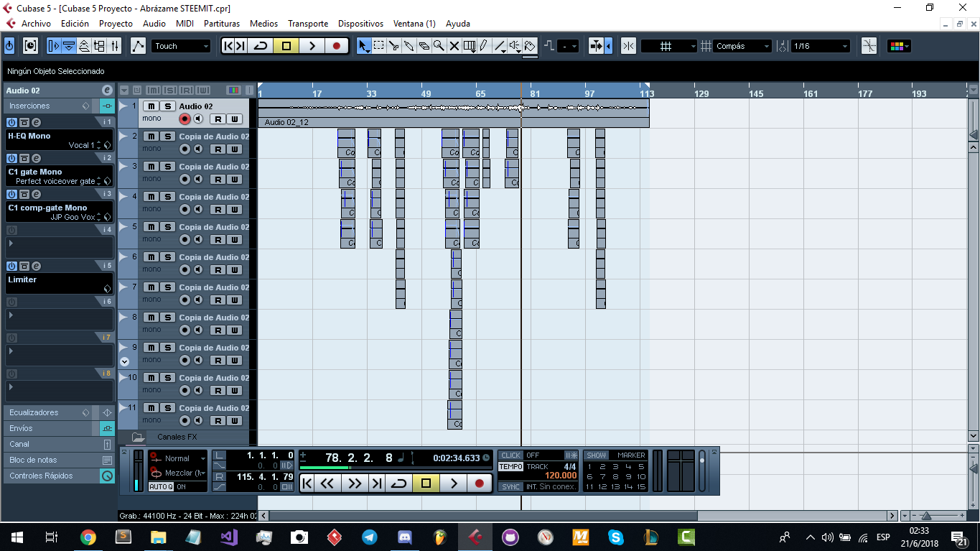This screenshot has height=551, width=980.
Task: Select the Time Warp tool
Action: [470, 46]
